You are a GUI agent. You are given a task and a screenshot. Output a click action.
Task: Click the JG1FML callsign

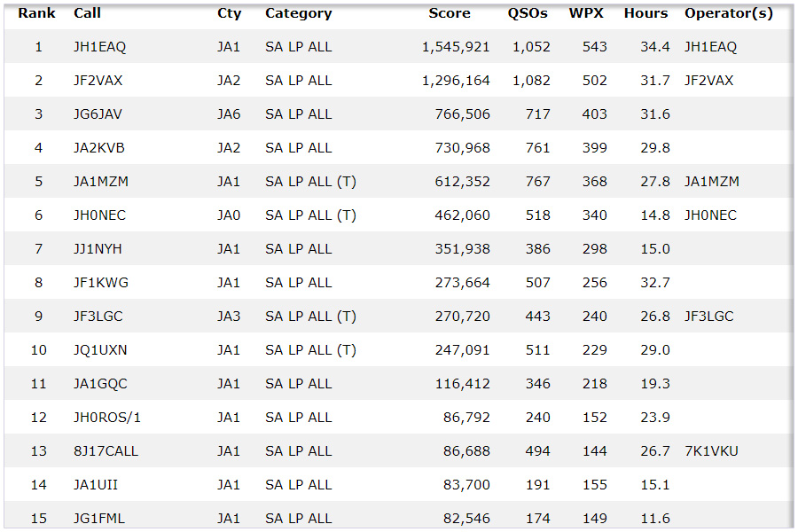click(x=98, y=519)
